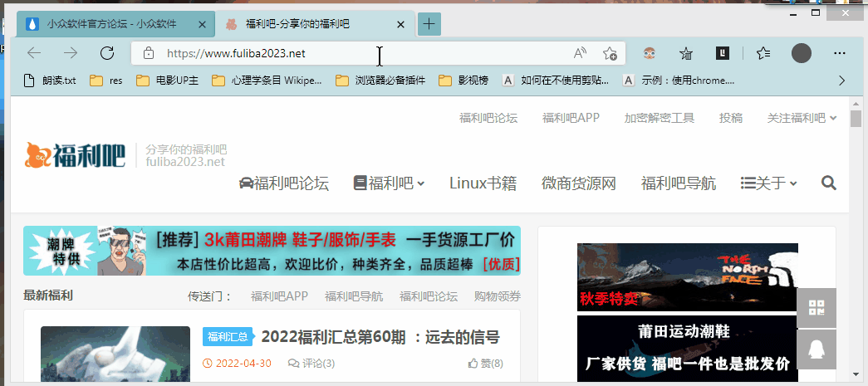Open the QQ contact floating button
The width and height of the screenshot is (868, 386).
click(817, 349)
